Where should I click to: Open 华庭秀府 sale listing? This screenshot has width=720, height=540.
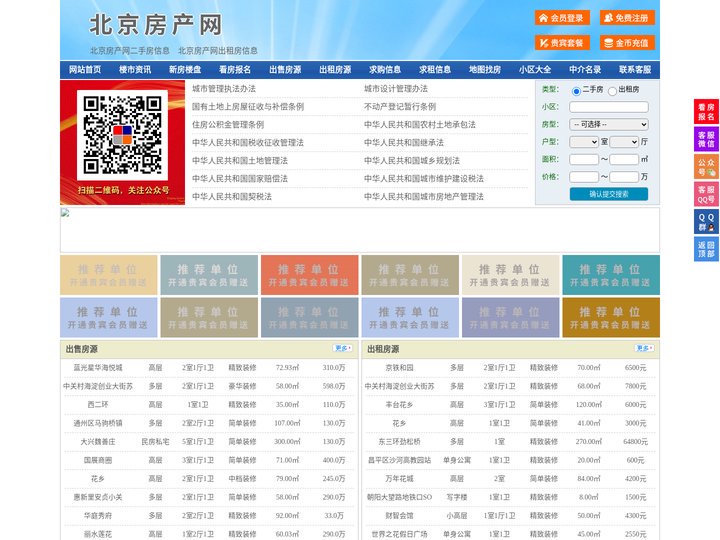point(98,516)
